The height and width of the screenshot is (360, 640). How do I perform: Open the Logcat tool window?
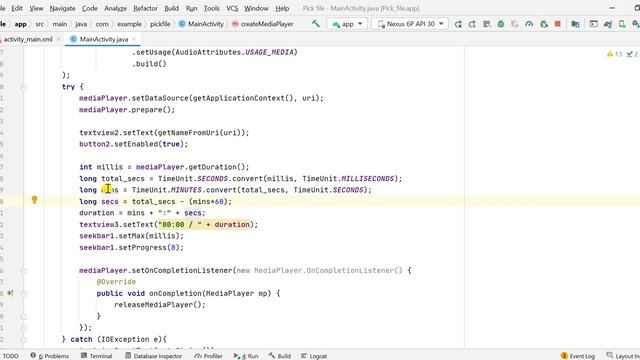tap(314, 356)
